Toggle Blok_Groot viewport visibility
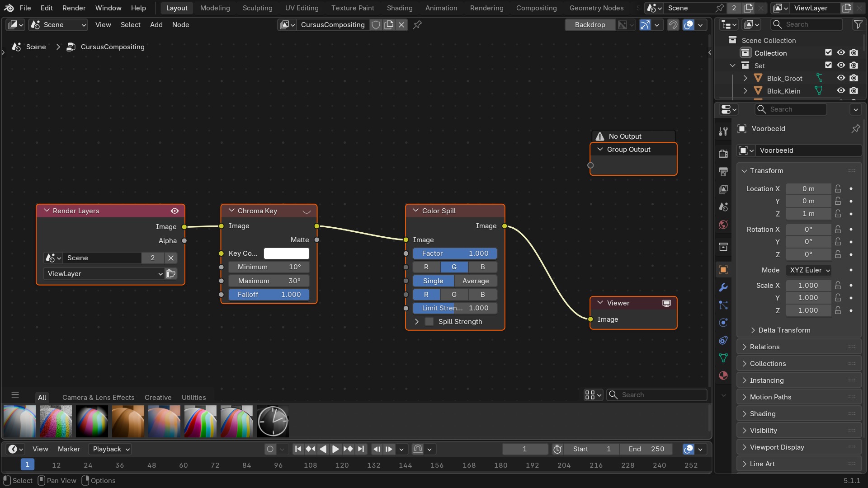Viewport: 868px width, 488px height. [x=841, y=78]
